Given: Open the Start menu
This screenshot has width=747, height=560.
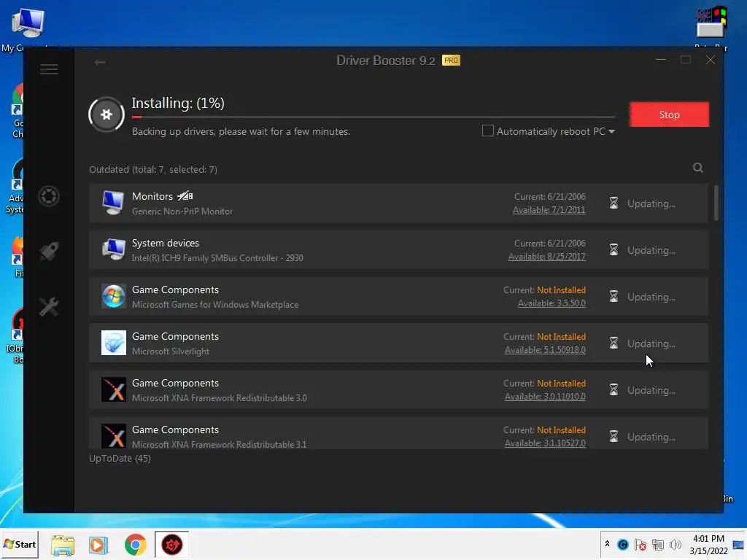Looking at the screenshot, I should point(20,544).
